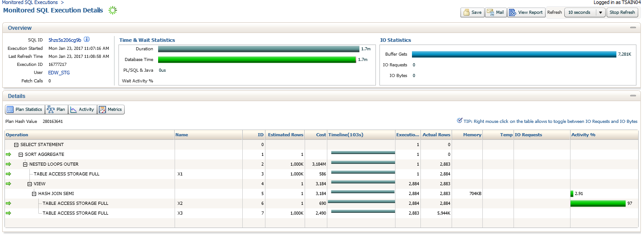
Task: Collapse the NESTED LOOPS OUTER node
Action: pos(25,164)
